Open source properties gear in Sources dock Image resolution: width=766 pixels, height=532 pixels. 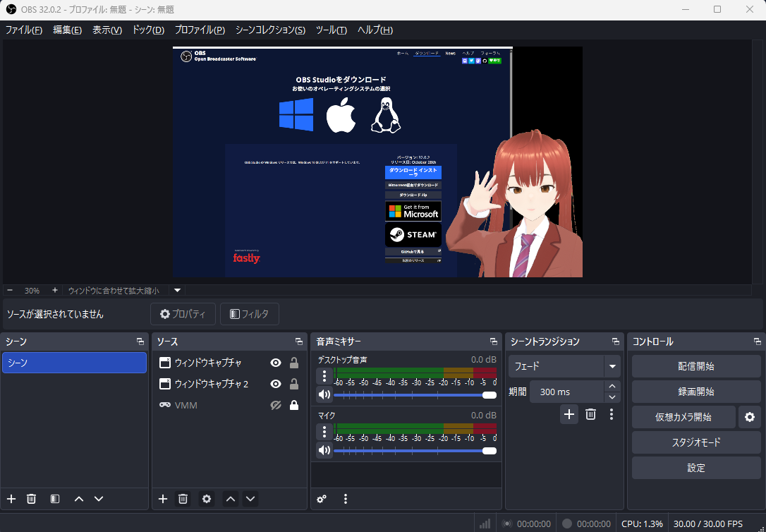[207, 499]
